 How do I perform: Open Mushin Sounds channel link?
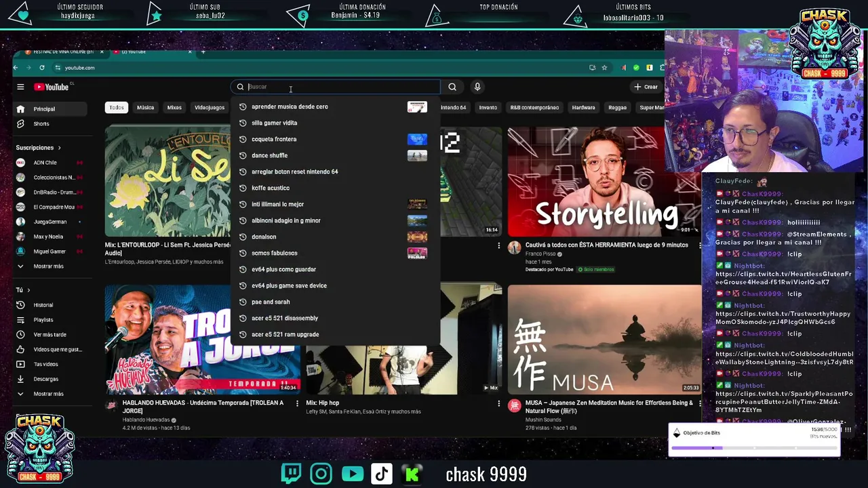click(x=543, y=420)
